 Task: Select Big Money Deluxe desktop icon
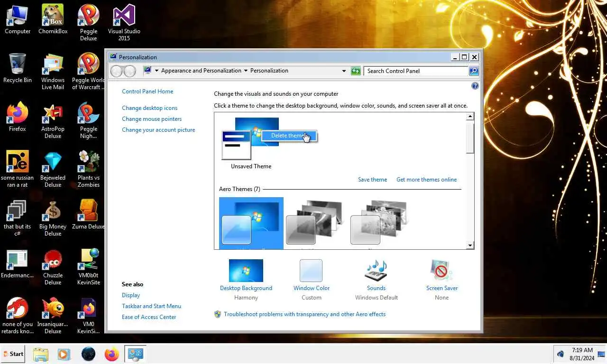53,218
